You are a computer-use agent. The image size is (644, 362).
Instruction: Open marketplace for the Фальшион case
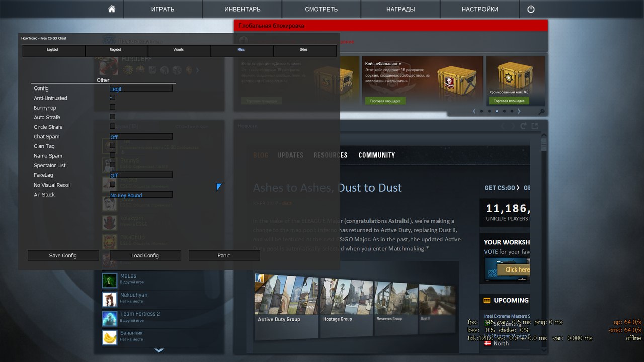[x=385, y=101]
